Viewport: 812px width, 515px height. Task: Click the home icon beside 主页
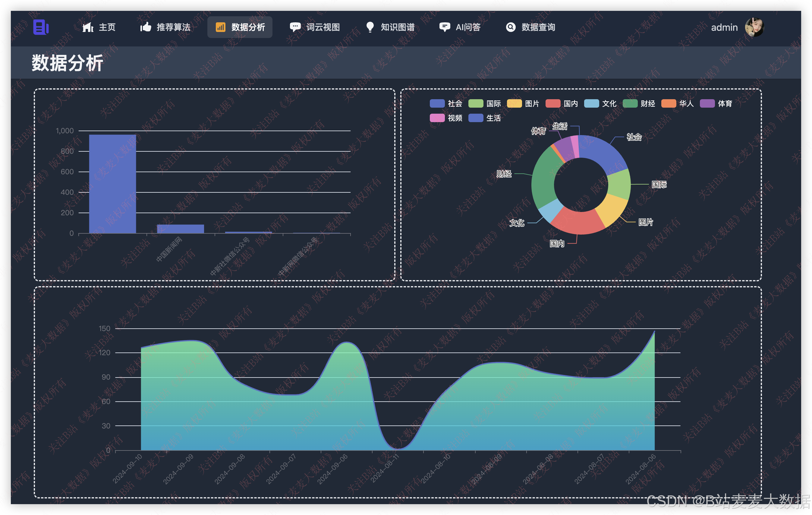88,27
